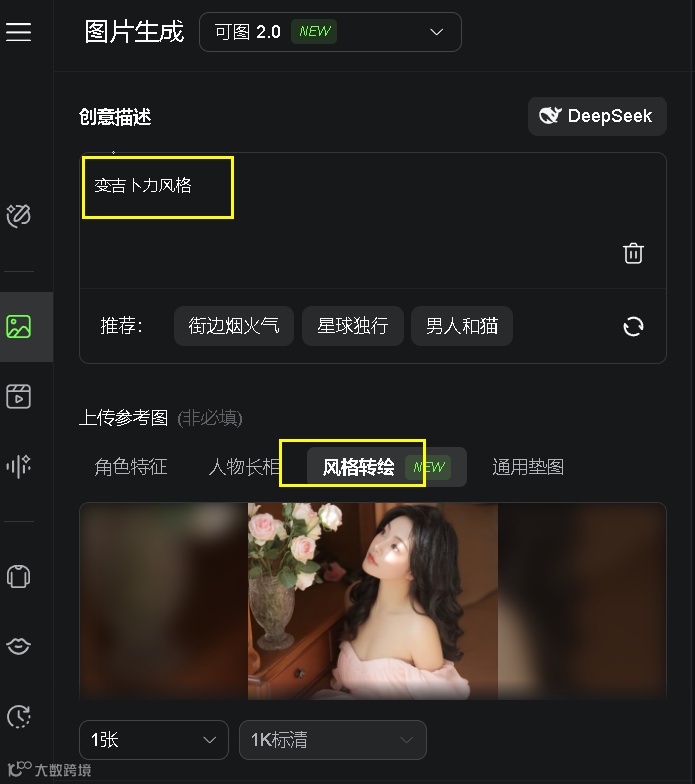
Task: Open the video generation sidebar icon
Action: [x=18, y=396]
